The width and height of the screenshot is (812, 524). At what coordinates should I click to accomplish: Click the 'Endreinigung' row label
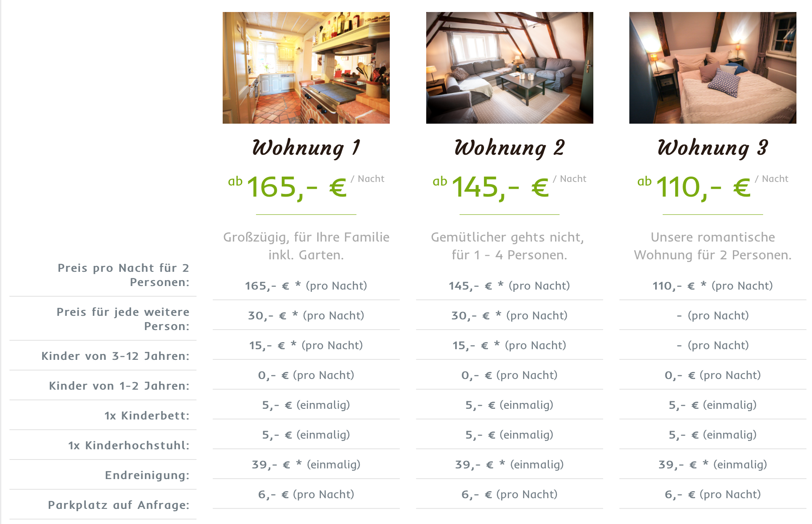coord(147,475)
